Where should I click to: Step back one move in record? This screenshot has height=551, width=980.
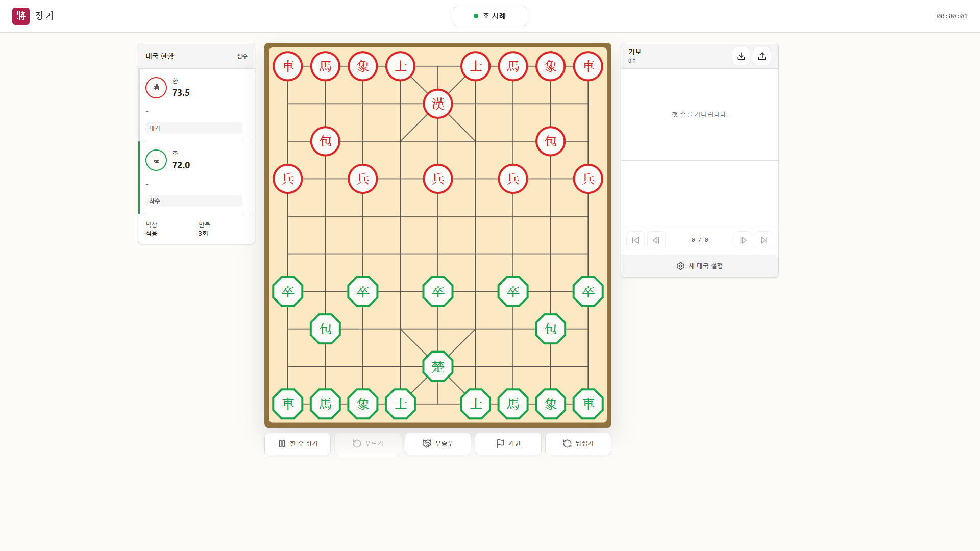click(656, 240)
